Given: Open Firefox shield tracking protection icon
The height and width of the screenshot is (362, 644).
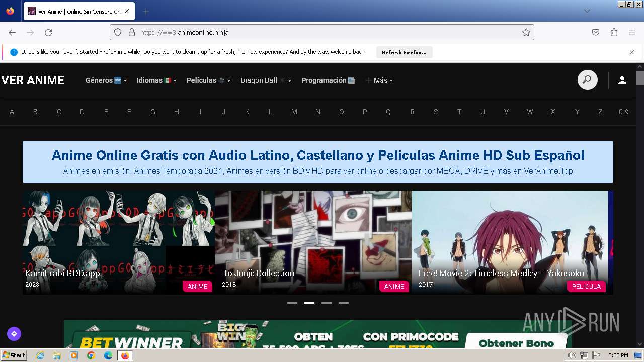Looking at the screenshot, I should point(118,32).
